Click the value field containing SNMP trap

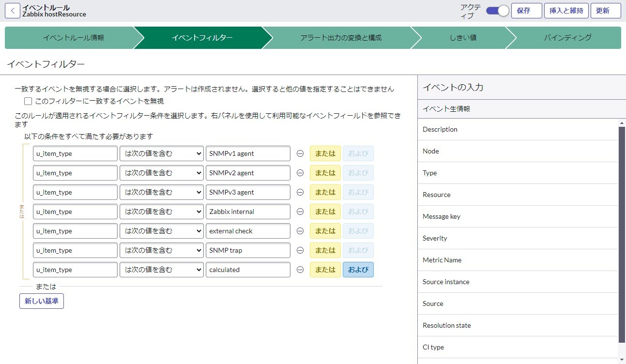(248, 250)
